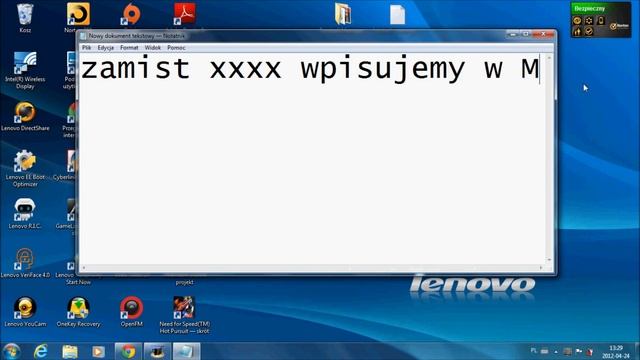Select Need for Speed Hot Pursuit shortcut
Screen dimensions: 640x360
(184, 315)
